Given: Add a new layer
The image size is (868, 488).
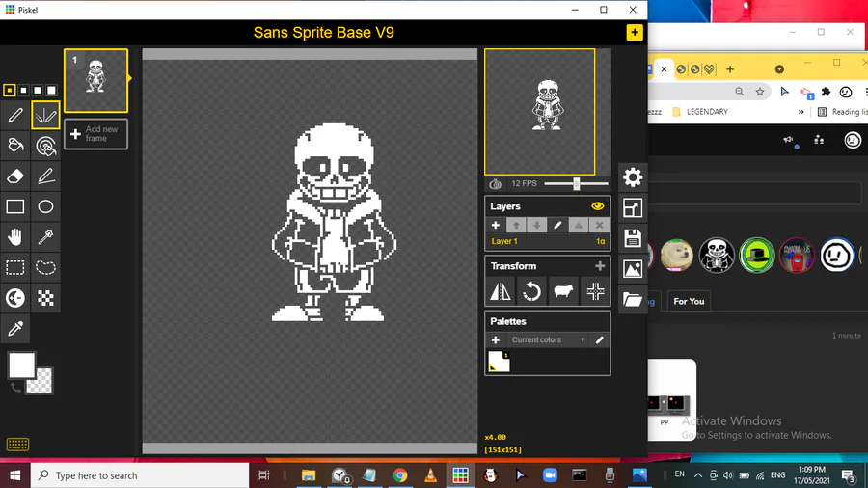Looking at the screenshot, I should pyautogui.click(x=496, y=225).
